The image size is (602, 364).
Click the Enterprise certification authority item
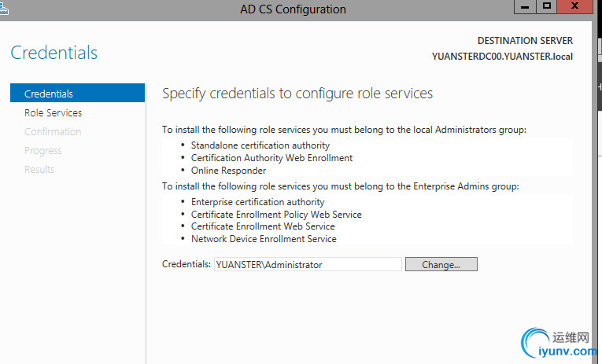click(257, 202)
